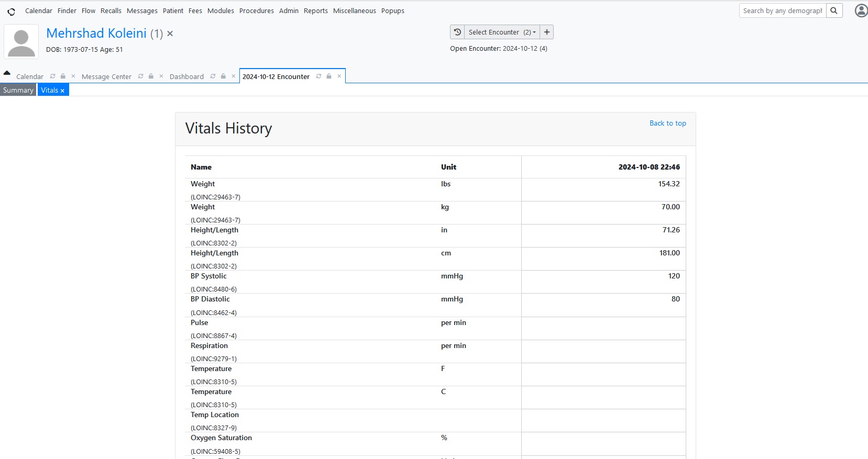
Task: Click the weight value 154.32
Action: click(669, 184)
